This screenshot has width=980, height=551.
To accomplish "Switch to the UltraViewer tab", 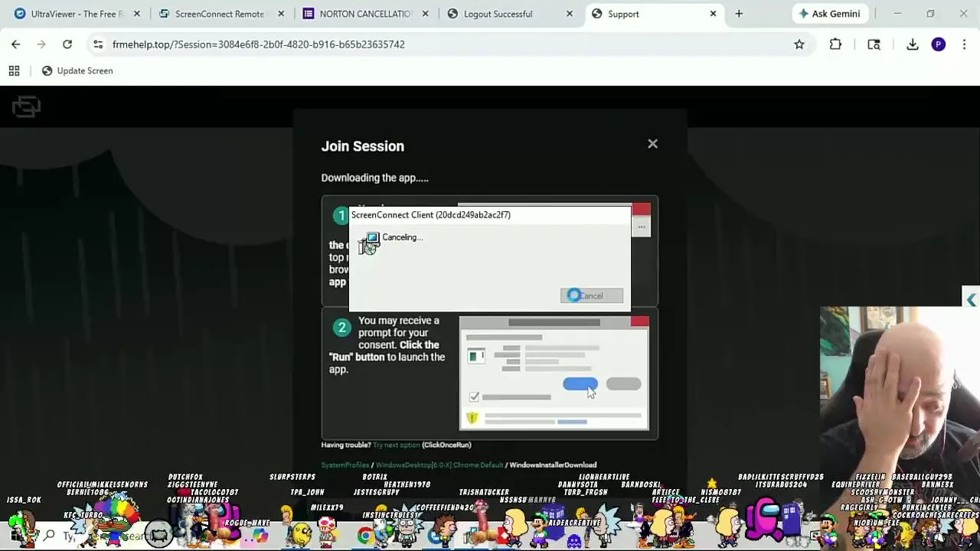I will tap(75, 14).
